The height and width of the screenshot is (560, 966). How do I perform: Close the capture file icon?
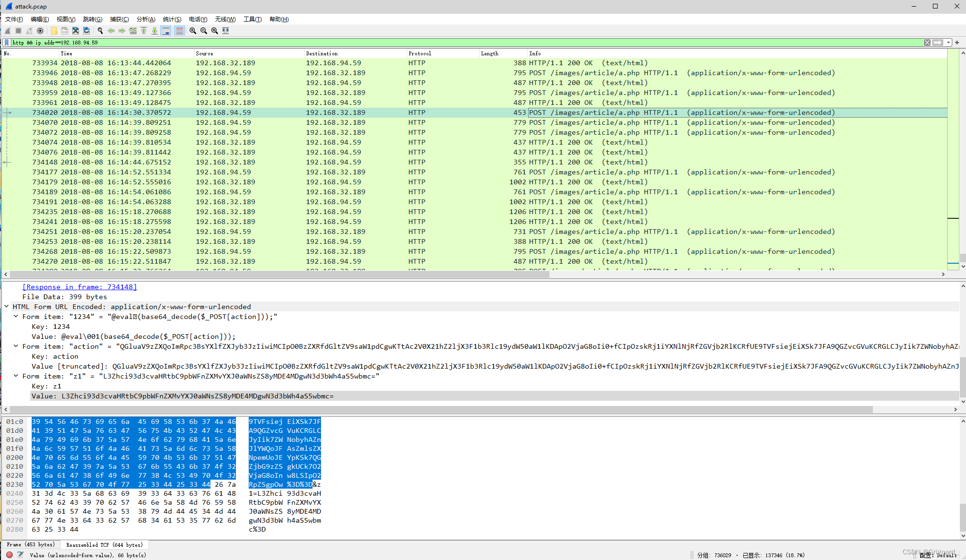76,31
